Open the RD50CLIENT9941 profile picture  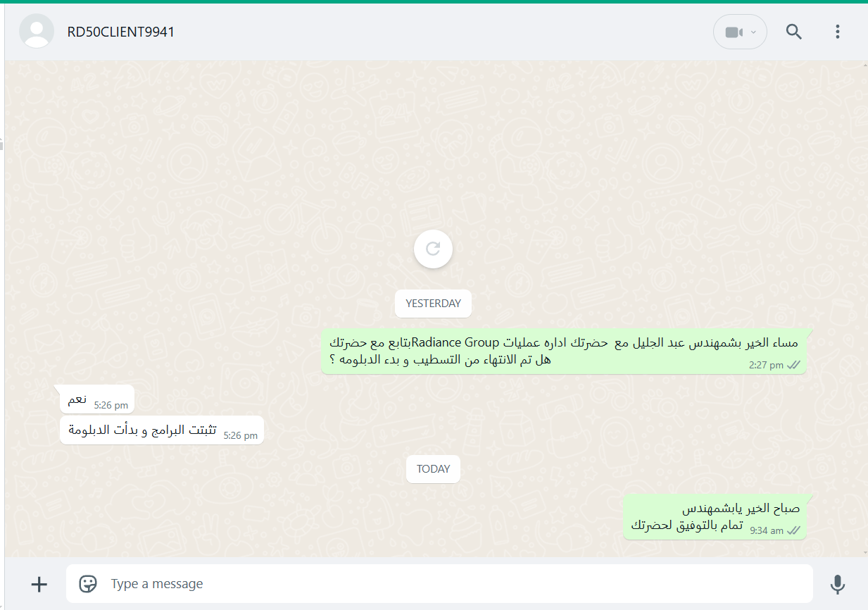point(37,32)
